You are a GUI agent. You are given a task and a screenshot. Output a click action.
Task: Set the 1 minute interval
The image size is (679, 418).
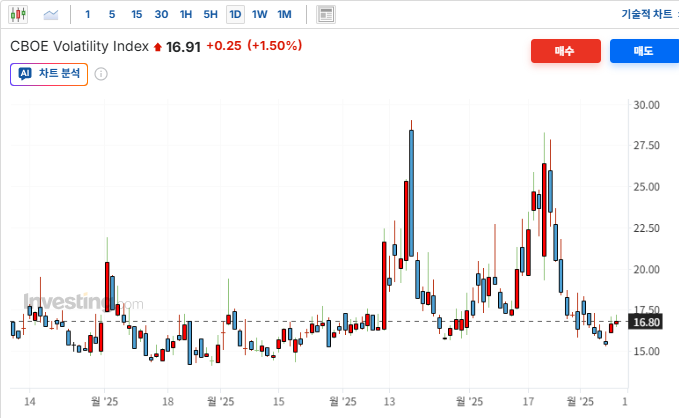[87, 14]
